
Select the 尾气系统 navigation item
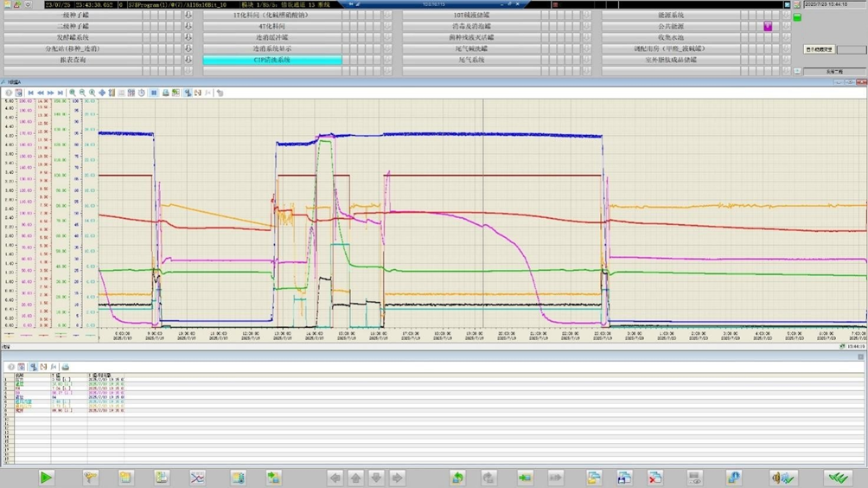(x=471, y=61)
